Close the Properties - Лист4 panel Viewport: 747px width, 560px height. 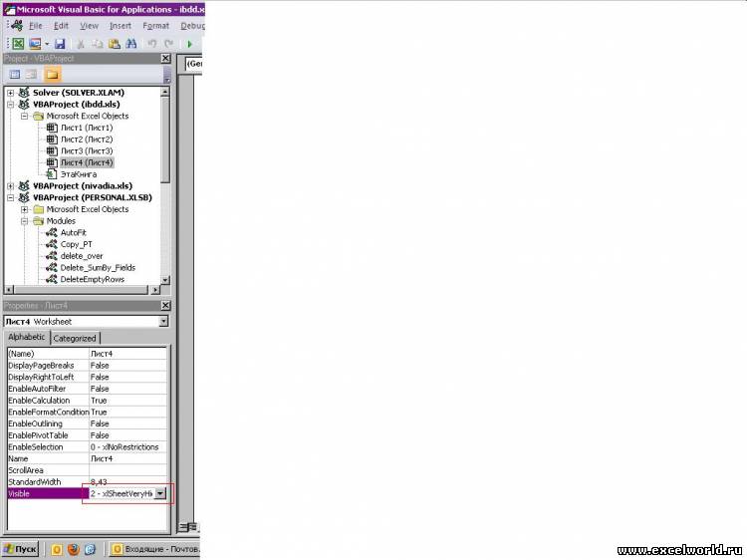(165, 306)
